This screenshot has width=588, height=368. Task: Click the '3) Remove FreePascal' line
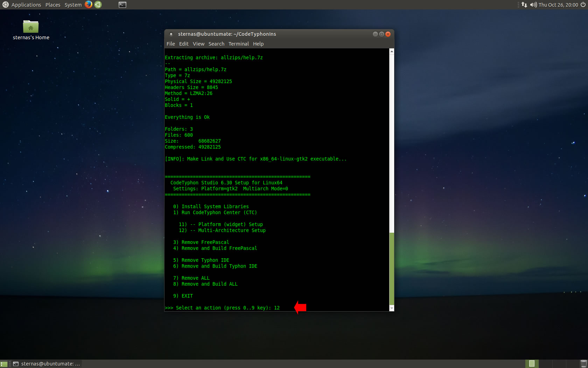201,243
